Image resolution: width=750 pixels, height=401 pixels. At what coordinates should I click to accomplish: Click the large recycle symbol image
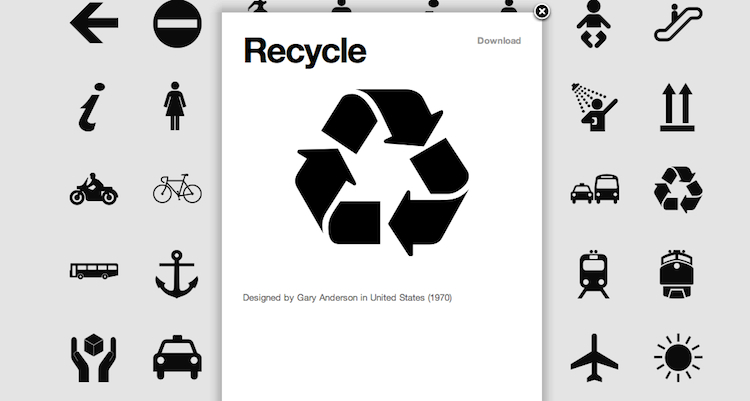point(382,171)
